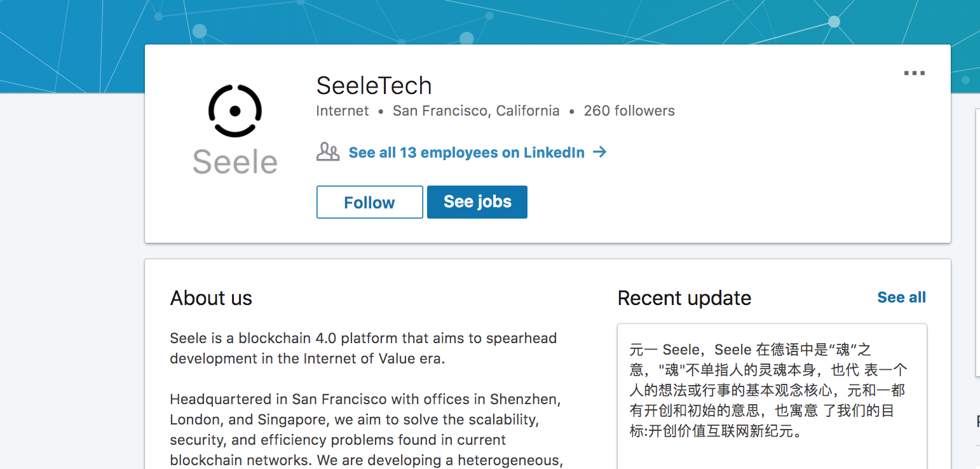Open See all 13 employees on LinkedIn
This screenshot has width=980, height=469.
tap(466, 153)
